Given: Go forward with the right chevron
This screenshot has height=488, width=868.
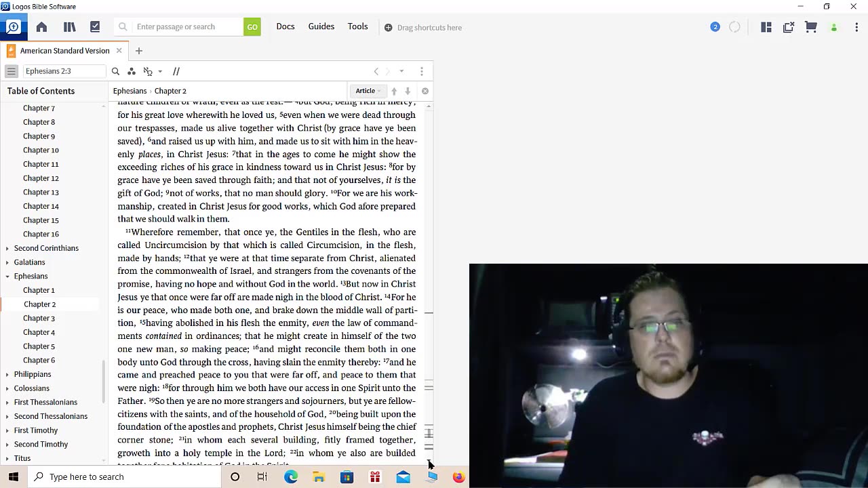Looking at the screenshot, I should click(388, 71).
